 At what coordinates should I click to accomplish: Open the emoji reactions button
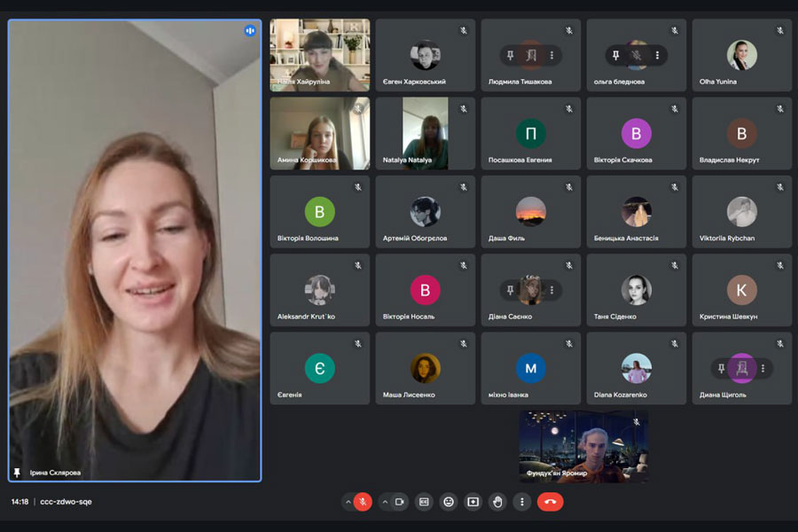[449, 502]
